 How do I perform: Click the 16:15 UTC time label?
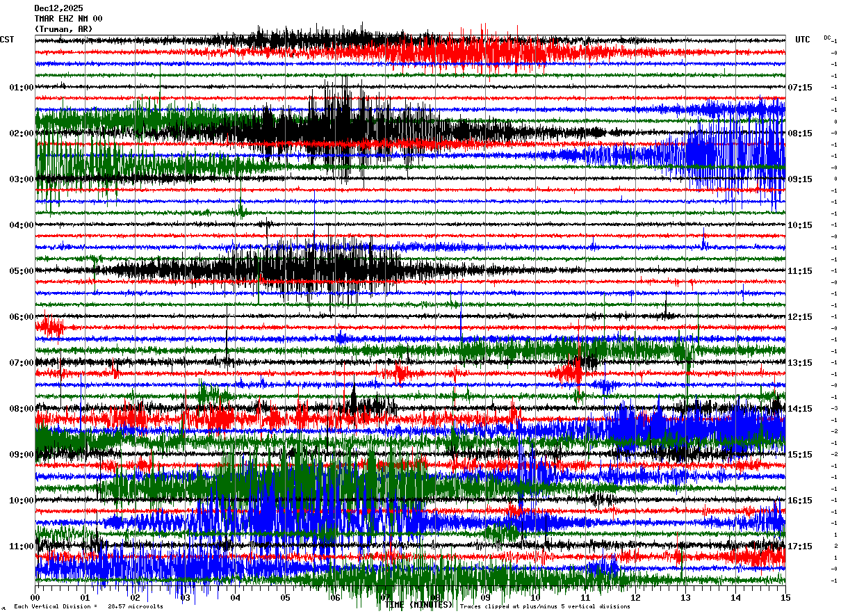click(x=800, y=501)
